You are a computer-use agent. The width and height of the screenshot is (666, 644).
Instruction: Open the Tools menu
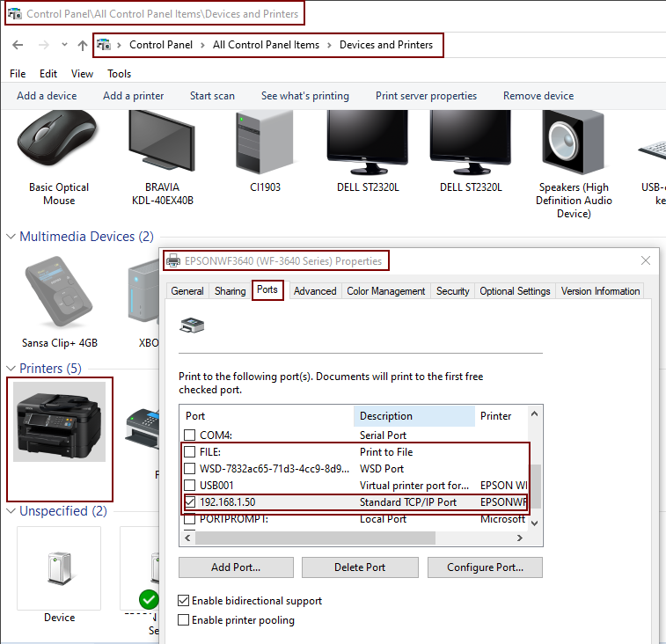(x=120, y=74)
